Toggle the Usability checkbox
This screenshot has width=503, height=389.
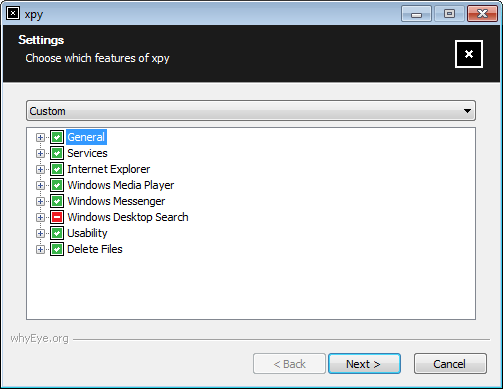[x=57, y=233]
